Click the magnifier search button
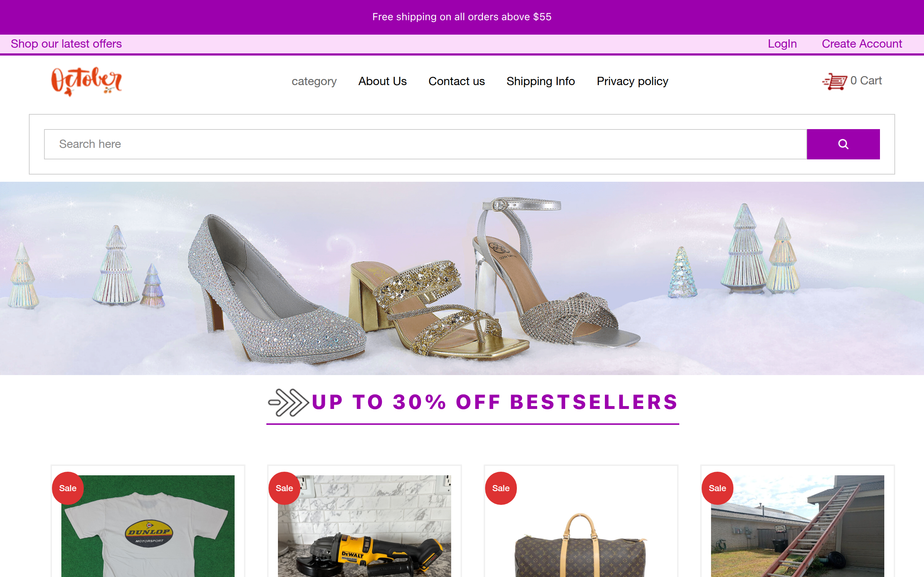Viewport: 924px width, 577px height. (843, 144)
